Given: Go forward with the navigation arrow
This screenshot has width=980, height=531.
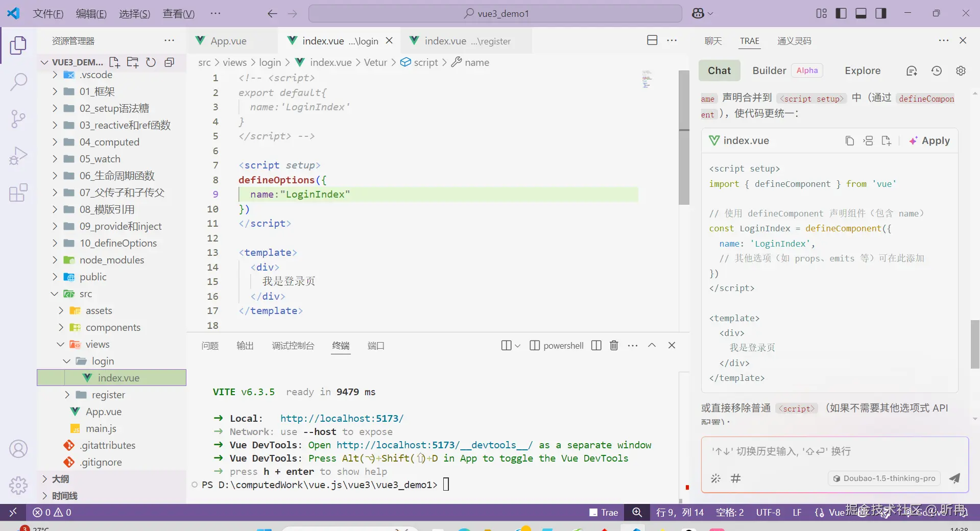Looking at the screenshot, I should point(293,14).
